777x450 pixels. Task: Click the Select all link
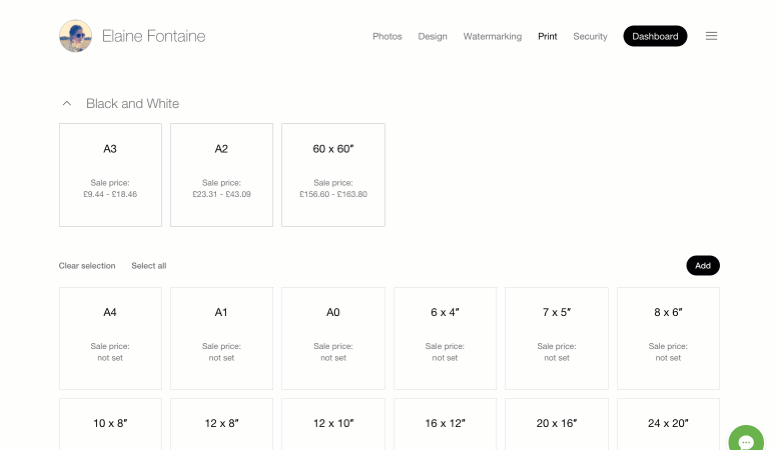pyautogui.click(x=149, y=266)
